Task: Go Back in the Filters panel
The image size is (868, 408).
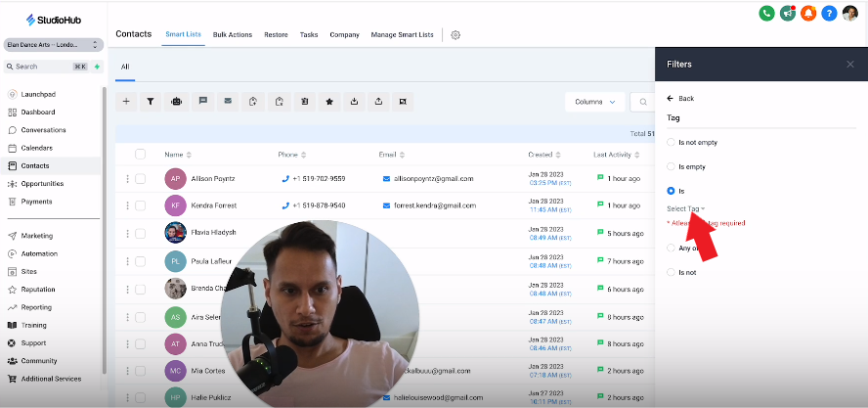Action: pos(680,98)
